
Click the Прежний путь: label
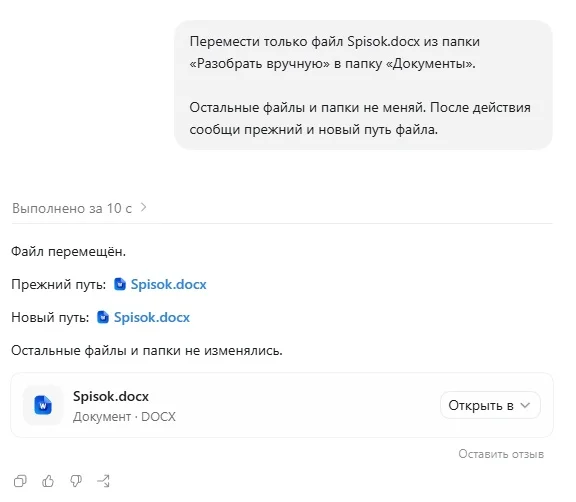(59, 284)
